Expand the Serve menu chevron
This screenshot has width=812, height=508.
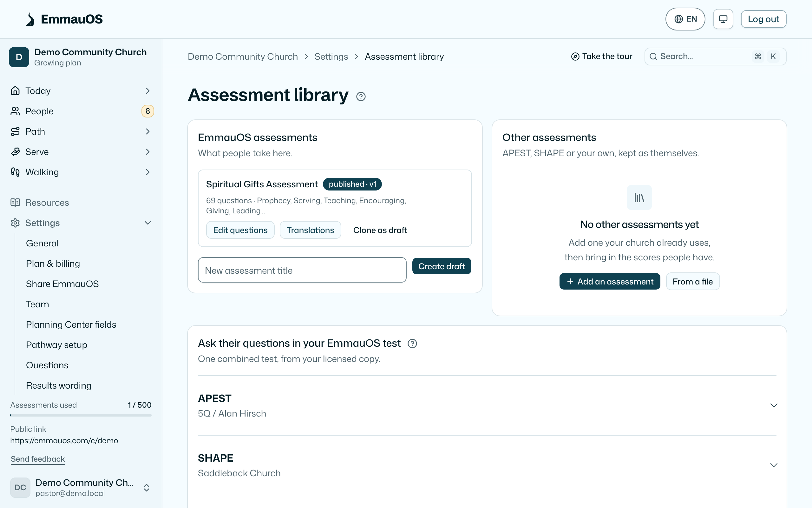(x=147, y=152)
